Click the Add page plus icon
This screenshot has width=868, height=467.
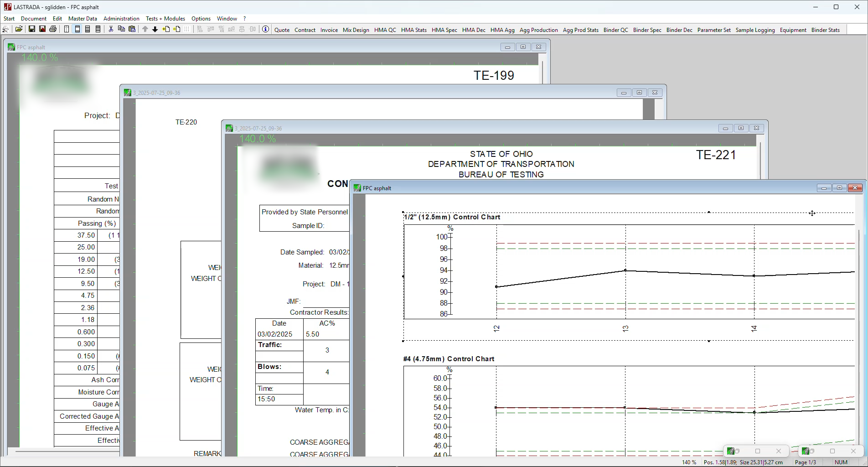point(166,29)
